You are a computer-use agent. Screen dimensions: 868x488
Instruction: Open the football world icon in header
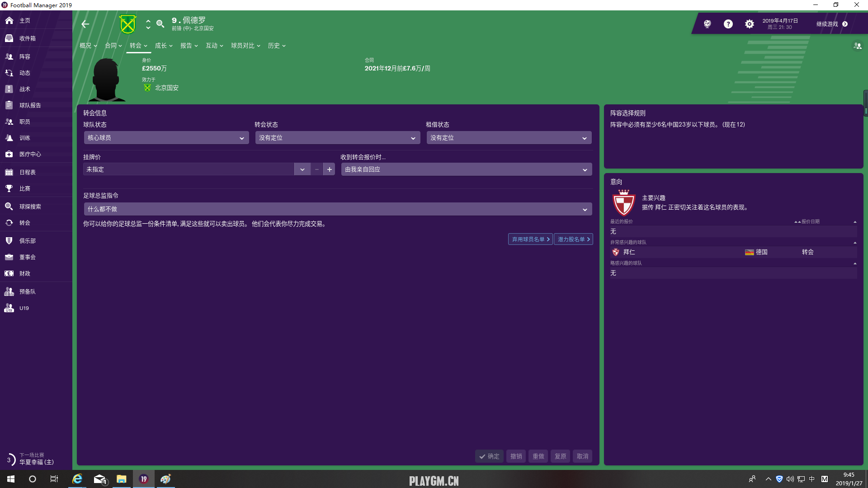(x=708, y=24)
